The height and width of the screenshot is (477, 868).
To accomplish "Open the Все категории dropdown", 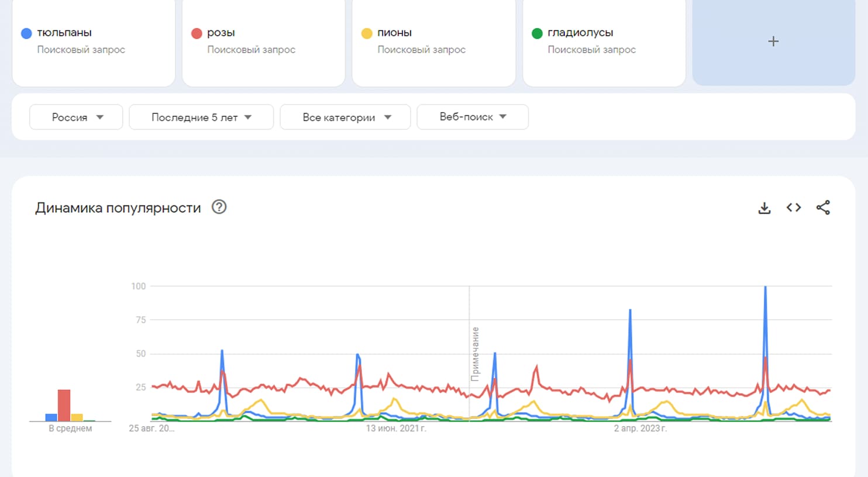I will [x=345, y=117].
